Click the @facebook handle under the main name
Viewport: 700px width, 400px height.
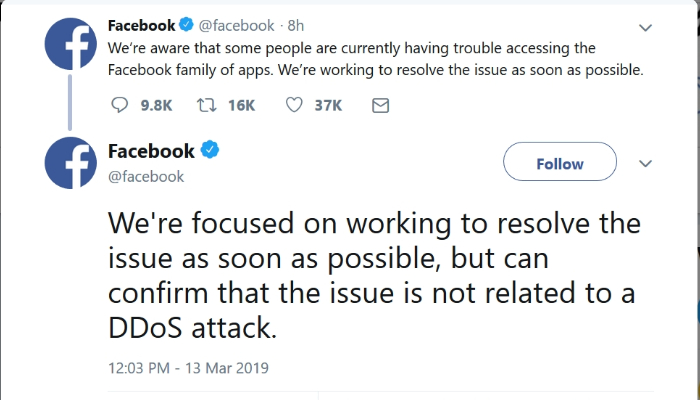(146, 177)
